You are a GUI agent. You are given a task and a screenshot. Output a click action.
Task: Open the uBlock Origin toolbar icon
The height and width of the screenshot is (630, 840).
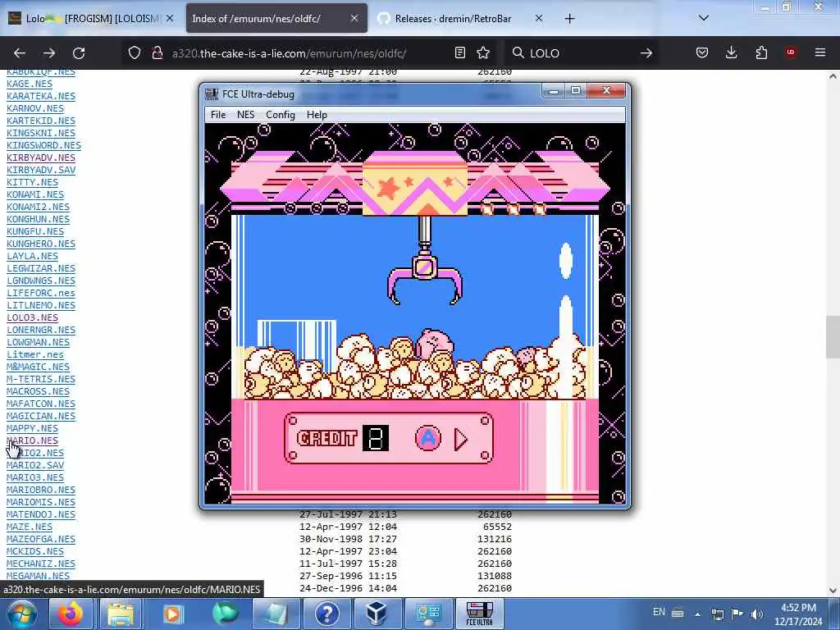[791, 52]
